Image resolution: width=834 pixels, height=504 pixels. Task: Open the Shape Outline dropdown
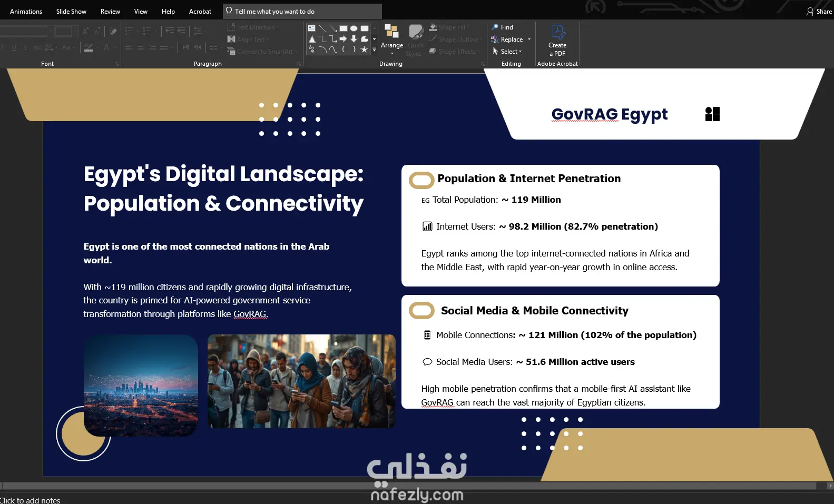[x=455, y=39]
